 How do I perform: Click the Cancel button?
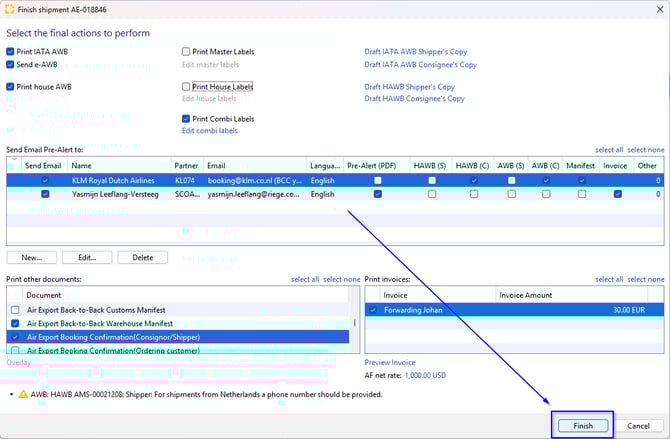pyautogui.click(x=639, y=425)
